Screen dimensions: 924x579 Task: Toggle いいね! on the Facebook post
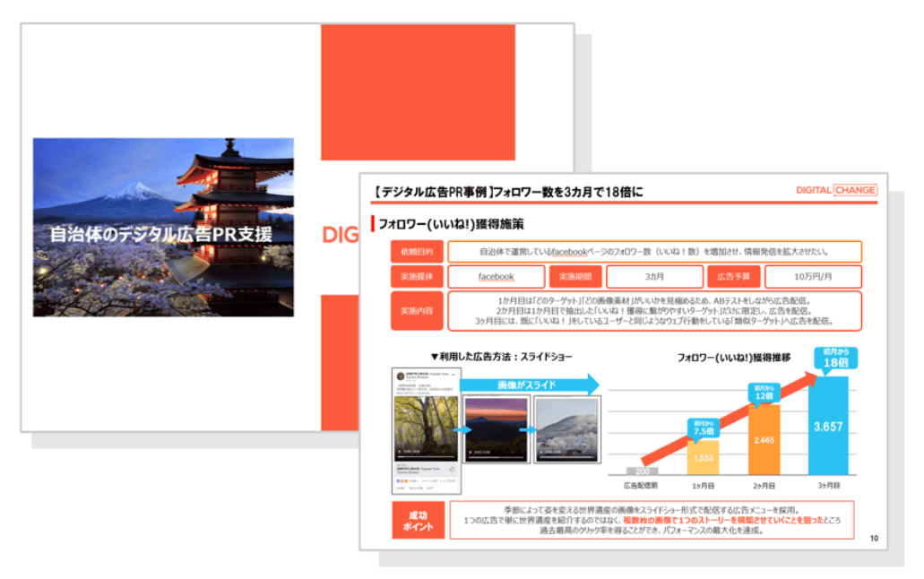point(399,487)
